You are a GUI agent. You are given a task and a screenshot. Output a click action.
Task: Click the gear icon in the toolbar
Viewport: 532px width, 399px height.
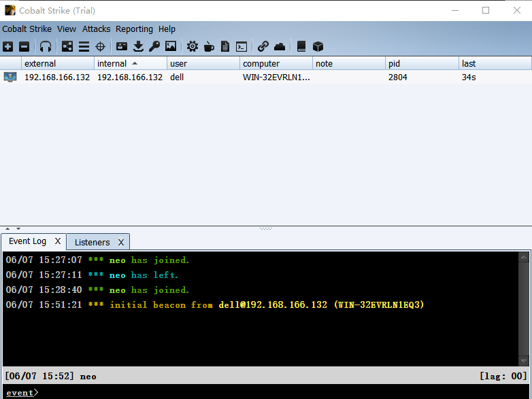tap(193, 46)
